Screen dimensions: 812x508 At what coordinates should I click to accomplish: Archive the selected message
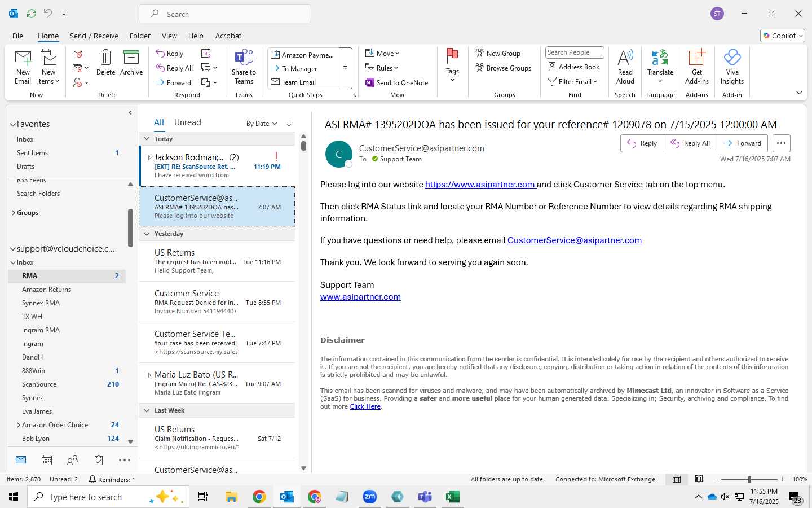131,62
